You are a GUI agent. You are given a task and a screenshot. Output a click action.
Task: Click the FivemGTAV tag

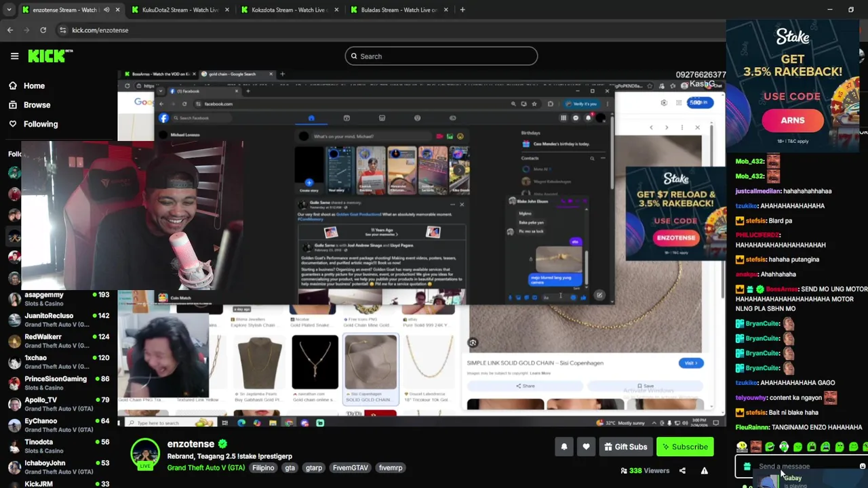tap(351, 468)
